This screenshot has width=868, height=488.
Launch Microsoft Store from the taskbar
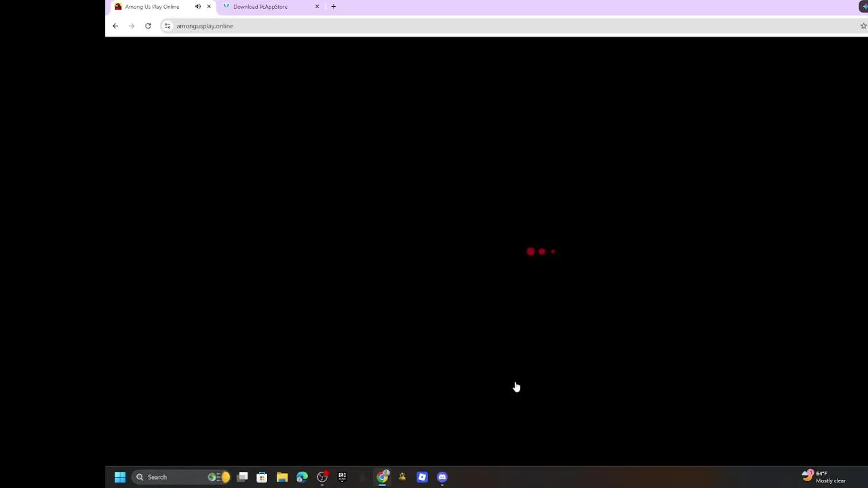(262, 477)
